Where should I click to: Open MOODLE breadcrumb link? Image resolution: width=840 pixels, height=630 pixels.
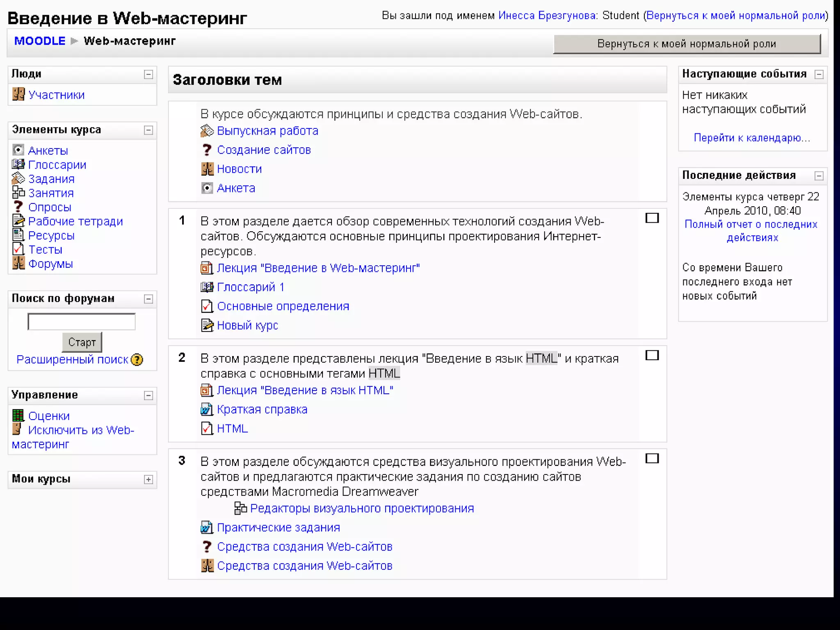click(x=40, y=41)
